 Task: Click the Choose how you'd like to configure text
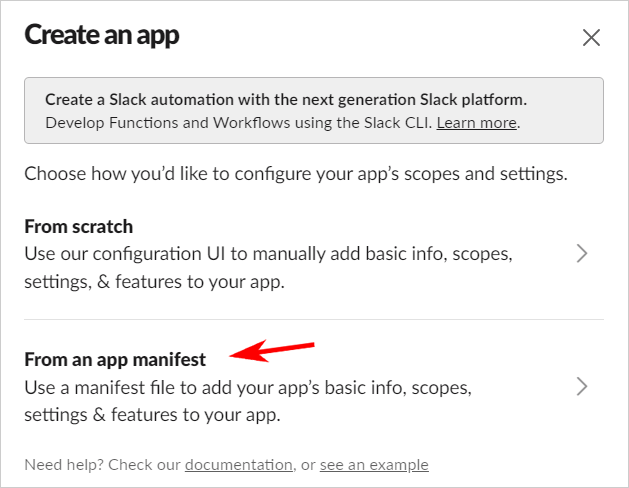pyautogui.click(x=296, y=173)
